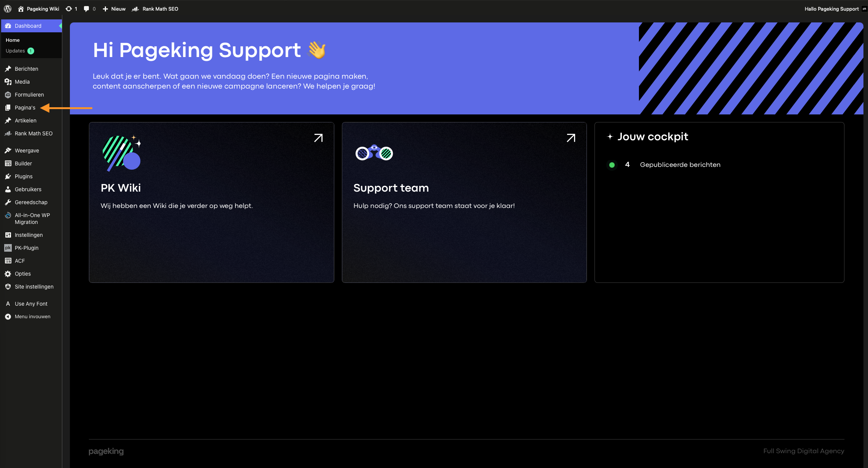Click the pk PK-Plugin sidebar icon
This screenshot has width=868, height=468.
8,248
